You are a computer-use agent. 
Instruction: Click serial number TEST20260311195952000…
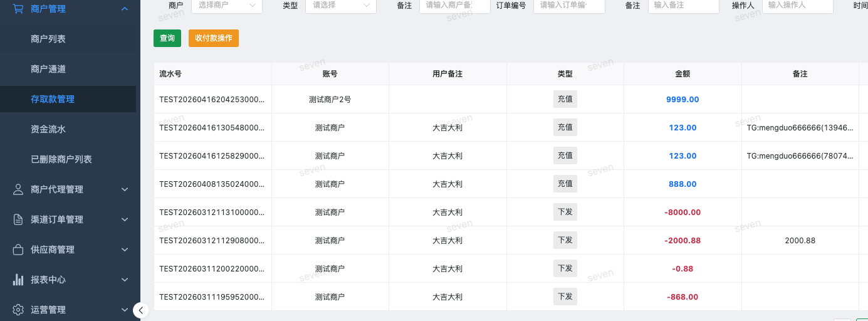tap(212, 297)
